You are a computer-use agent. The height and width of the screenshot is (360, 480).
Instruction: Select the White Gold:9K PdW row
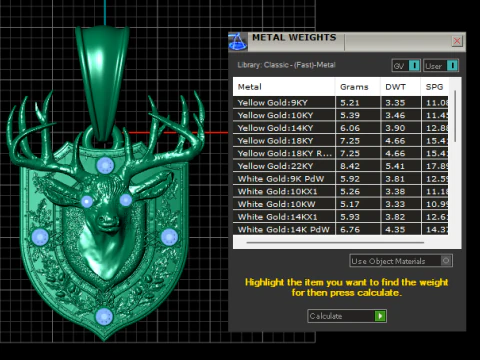[341, 179]
